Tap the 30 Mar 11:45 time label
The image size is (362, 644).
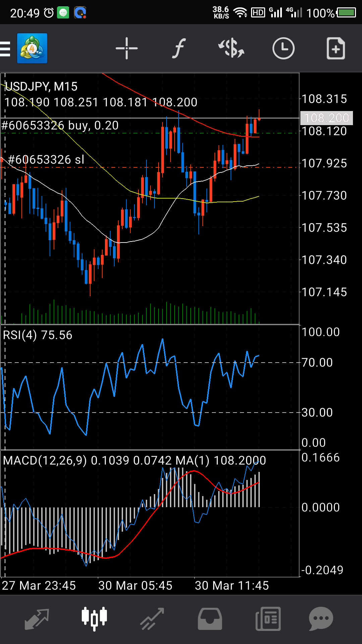click(x=232, y=586)
